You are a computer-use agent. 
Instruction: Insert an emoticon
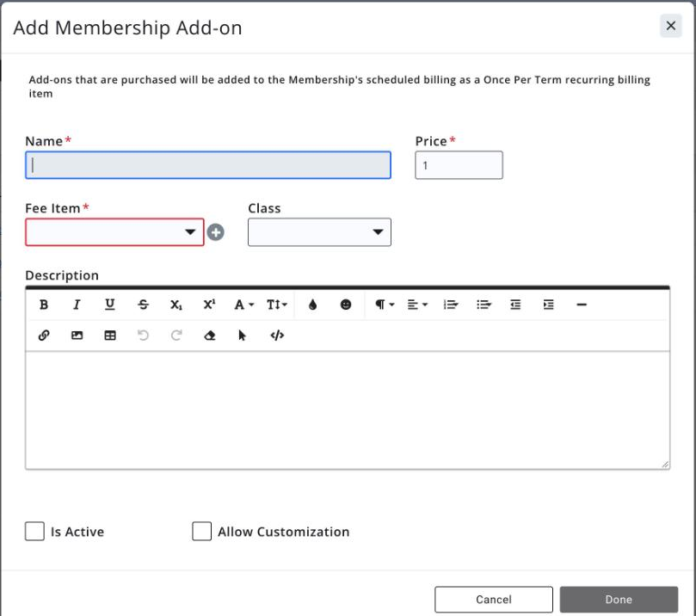tap(346, 305)
